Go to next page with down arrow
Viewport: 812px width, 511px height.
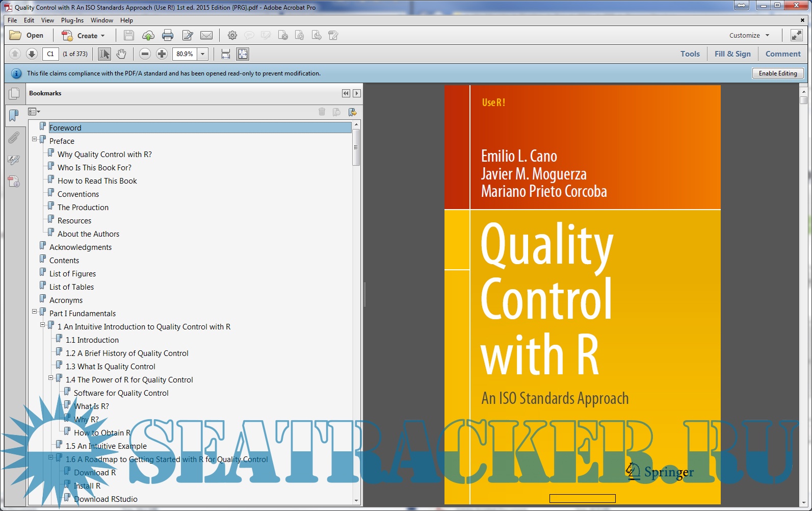pyautogui.click(x=32, y=54)
